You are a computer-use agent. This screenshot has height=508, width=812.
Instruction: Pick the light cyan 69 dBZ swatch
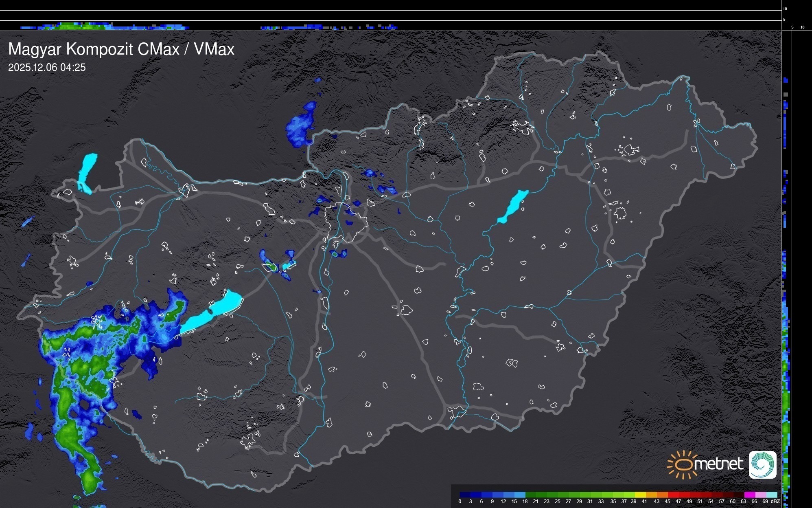tap(771, 495)
